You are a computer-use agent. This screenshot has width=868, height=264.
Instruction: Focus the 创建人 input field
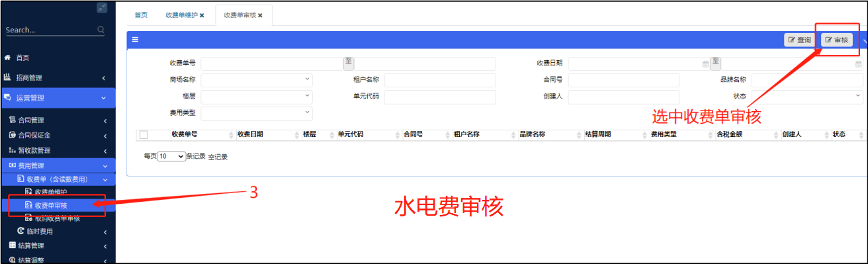click(x=624, y=97)
